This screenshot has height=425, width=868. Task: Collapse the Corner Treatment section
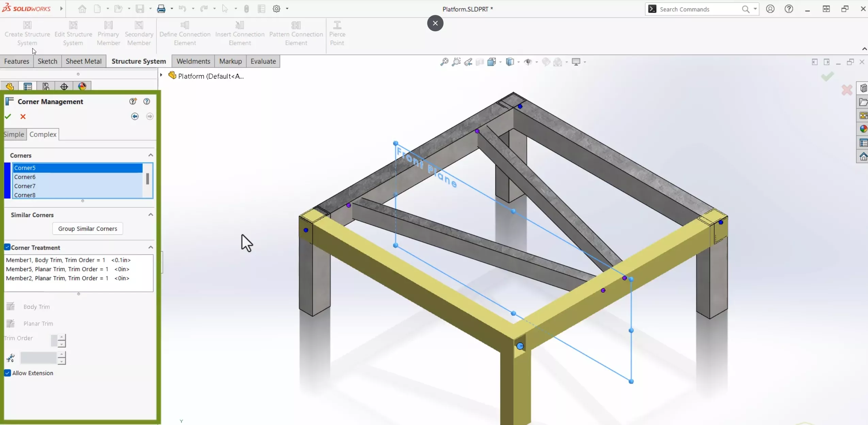pyautogui.click(x=150, y=247)
